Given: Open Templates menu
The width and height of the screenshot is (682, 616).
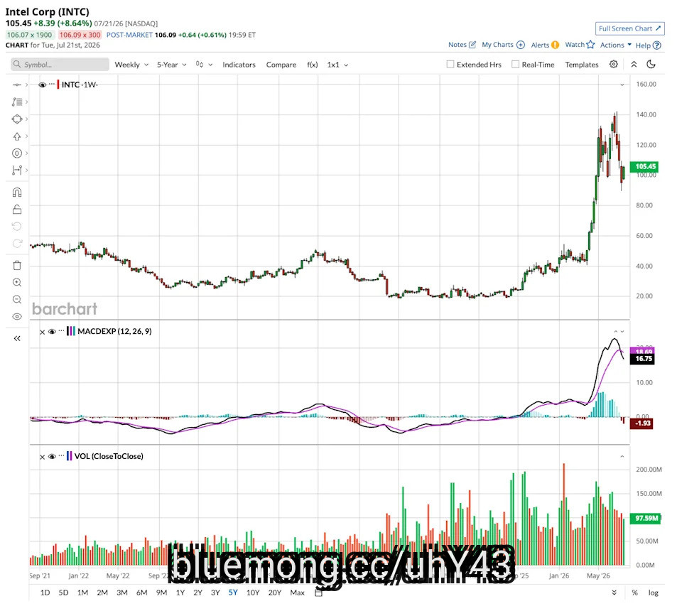Looking at the screenshot, I should 582,65.
